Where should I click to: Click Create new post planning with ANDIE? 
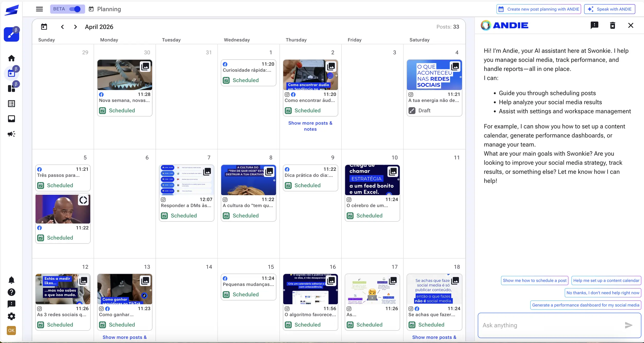tap(539, 9)
